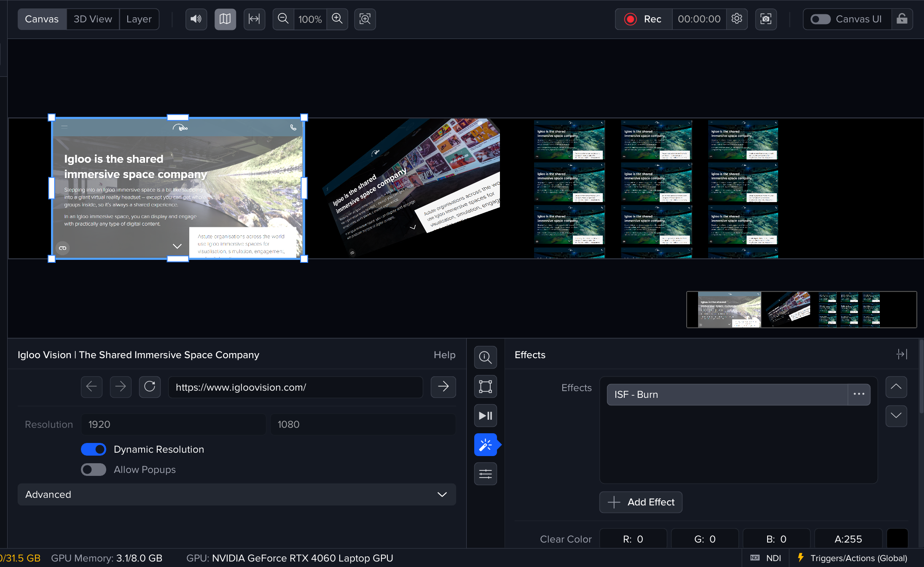Click NDI in the status bar
The width and height of the screenshot is (924, 567).
point(766,558)
